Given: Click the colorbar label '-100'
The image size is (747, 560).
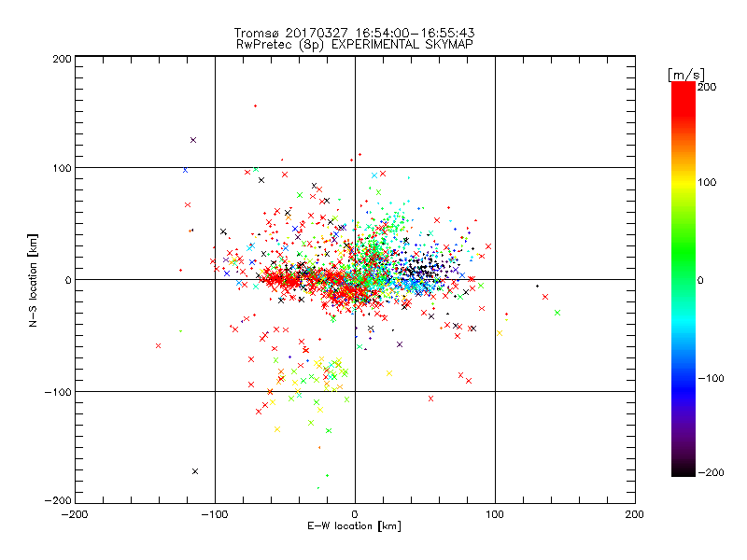Looking at the screenshot, I should (711, 379).
